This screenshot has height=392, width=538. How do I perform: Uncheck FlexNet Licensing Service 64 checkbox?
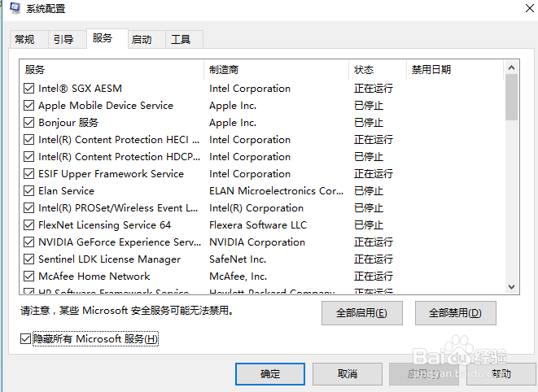click(28, 225)
